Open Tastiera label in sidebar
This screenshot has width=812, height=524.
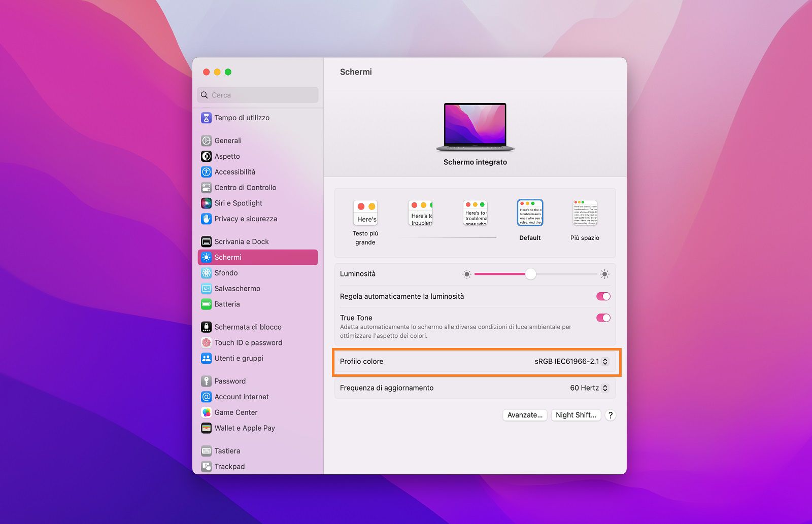pos(227,451)
